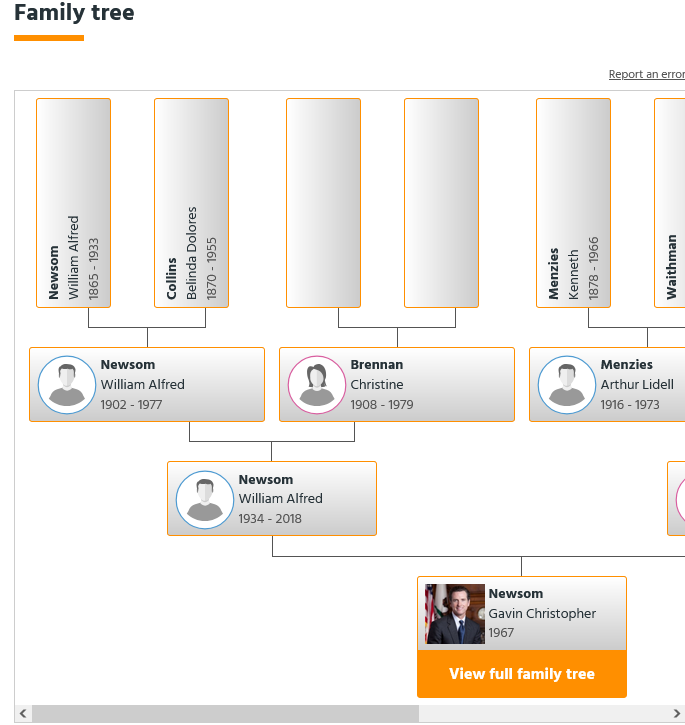Select Kenneth Menzies 1878-1966 card
685x725 pixels.
tap(573, 203)
